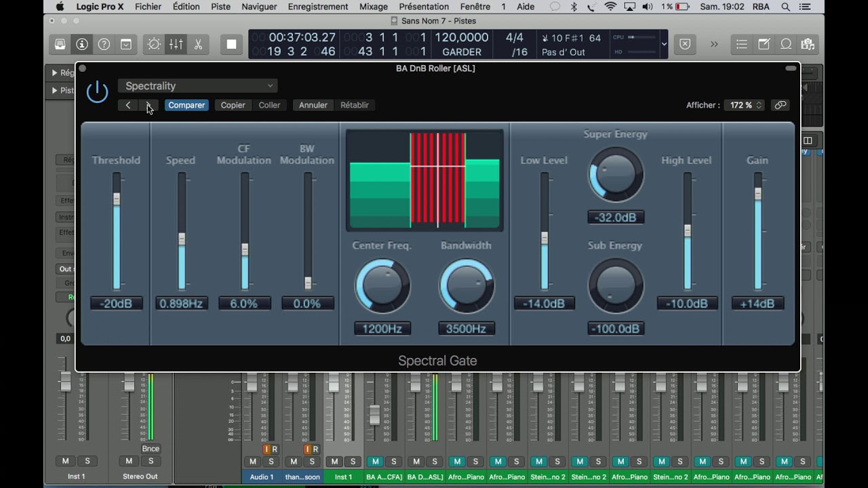The height and width of the screenshot is (488, 868).
Task: Click the Annuler button
Action: [x=313, y=105]
